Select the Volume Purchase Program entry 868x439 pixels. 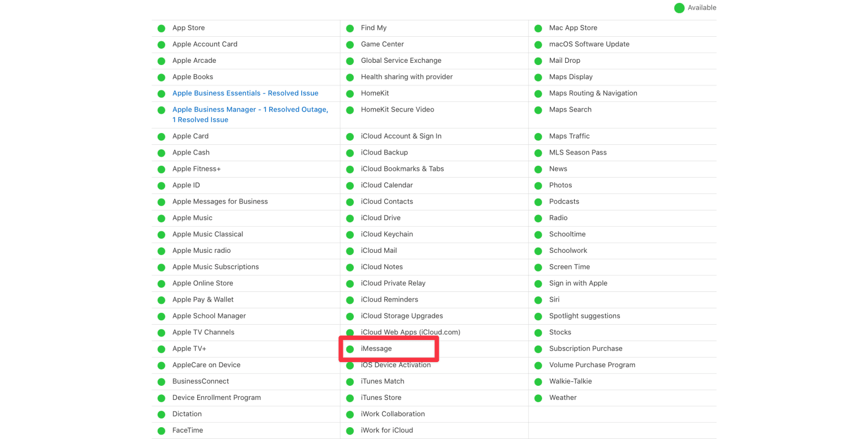coord(592,365)
